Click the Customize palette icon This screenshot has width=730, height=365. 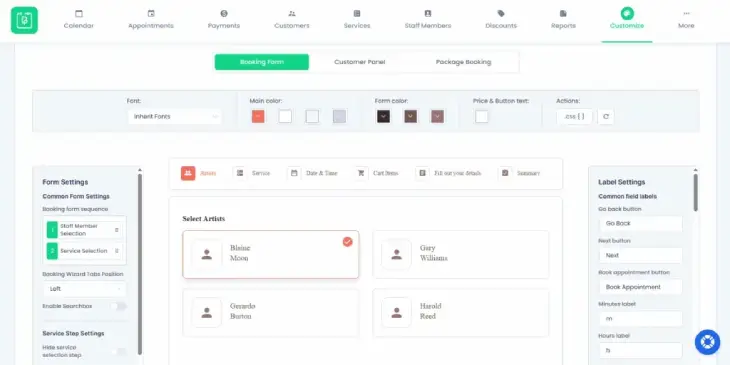pos(627,13)
